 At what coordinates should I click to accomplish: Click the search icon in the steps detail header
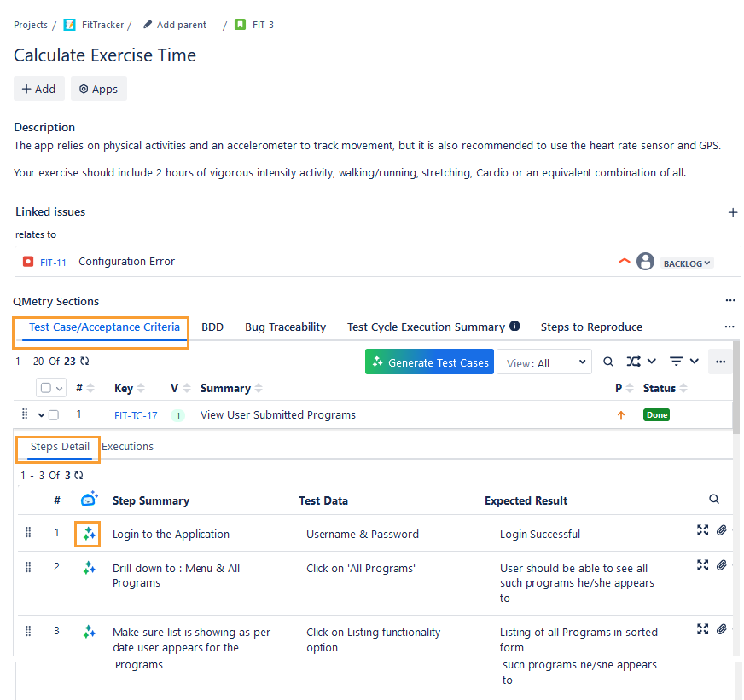714,500
